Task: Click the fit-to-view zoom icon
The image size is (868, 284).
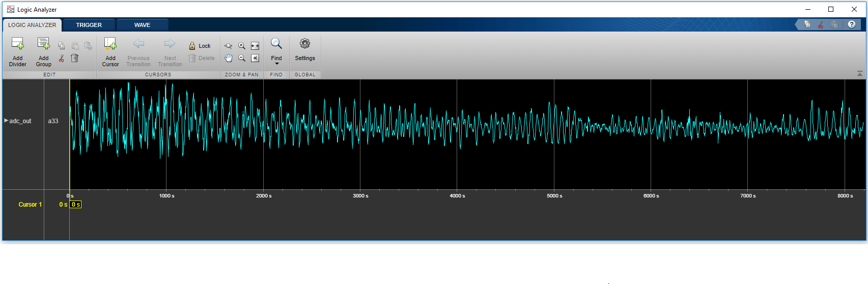Action: [255, 46]
